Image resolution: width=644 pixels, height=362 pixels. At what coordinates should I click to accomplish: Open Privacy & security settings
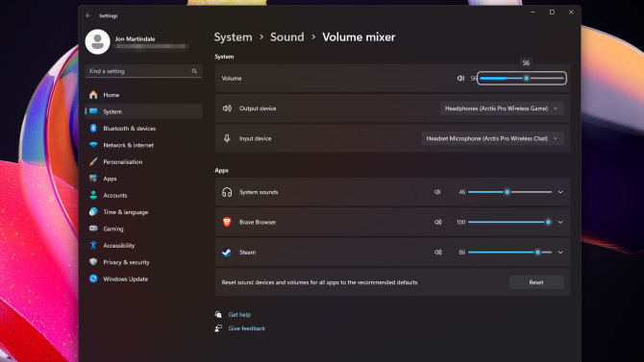point(143,262)
